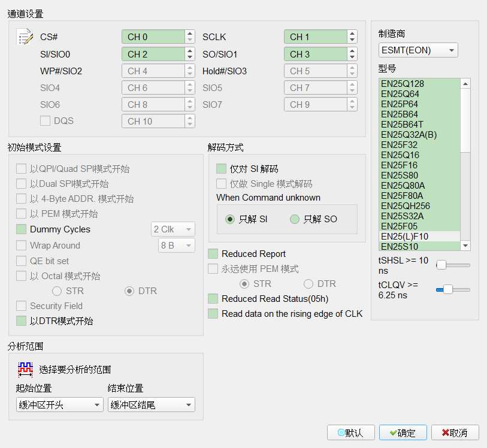The image size is (487, 448).
Task: Click the 确定 confirm button
Action: coord(403,432)
